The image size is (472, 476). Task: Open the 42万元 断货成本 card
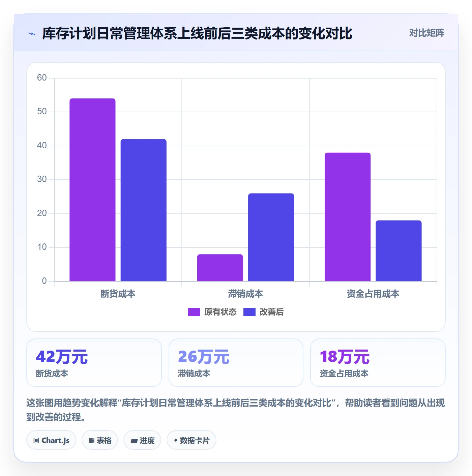[x=94, y=363]
